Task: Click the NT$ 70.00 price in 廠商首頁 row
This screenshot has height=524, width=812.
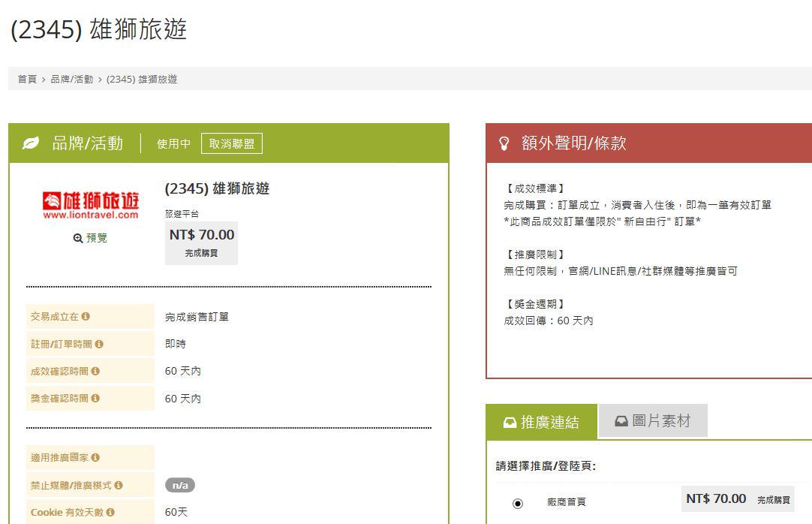Action: tap(716, 498)
